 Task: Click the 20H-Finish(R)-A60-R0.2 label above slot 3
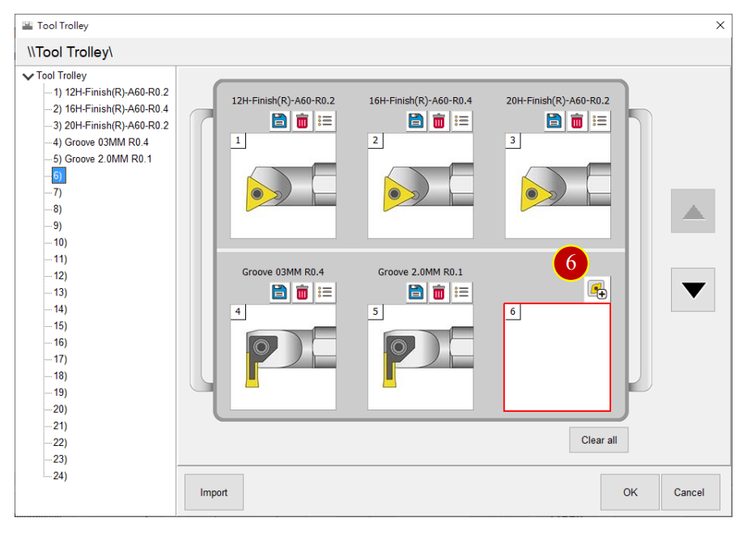[558, 100]
